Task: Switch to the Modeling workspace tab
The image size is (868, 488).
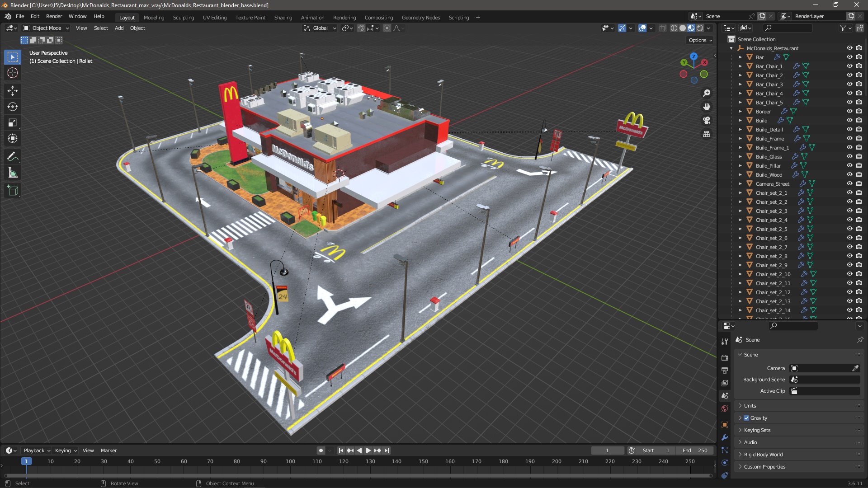Action: 154,18
